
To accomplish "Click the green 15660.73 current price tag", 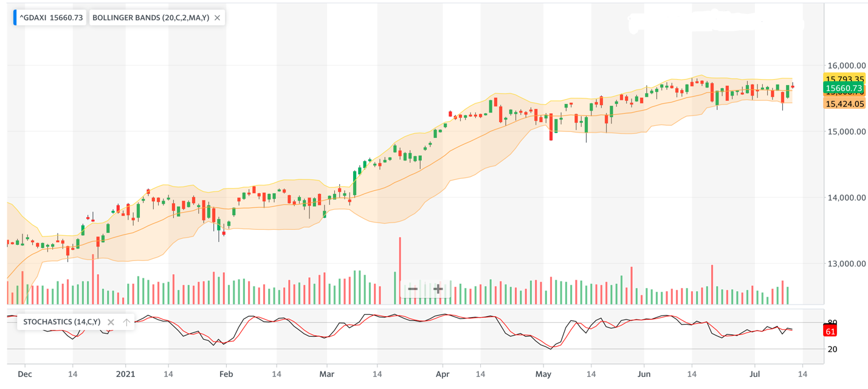I will (x=844, y=89).
